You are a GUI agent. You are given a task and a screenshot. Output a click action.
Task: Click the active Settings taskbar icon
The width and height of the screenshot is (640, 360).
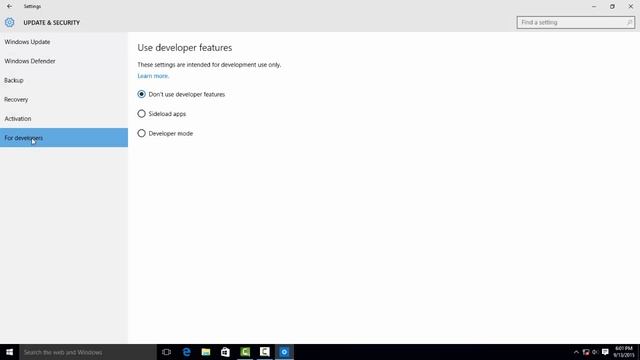pyautogui.click(x=284, y=352)
